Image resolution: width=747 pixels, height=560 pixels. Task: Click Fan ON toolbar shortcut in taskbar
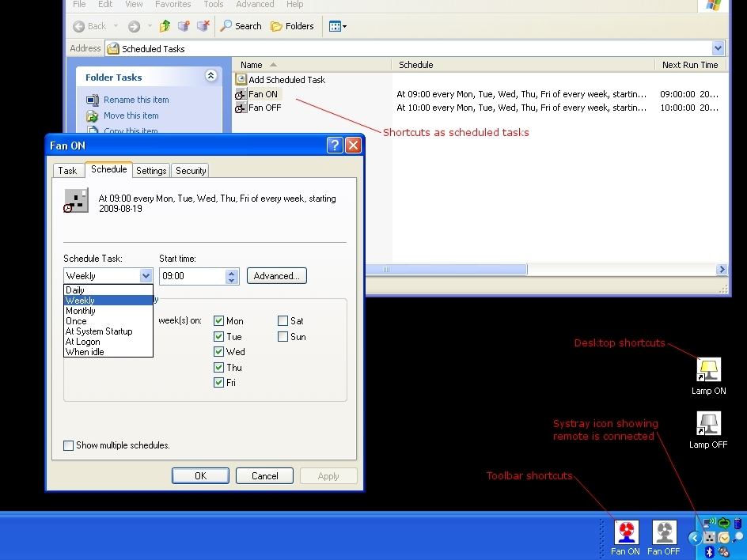point(625,538)
